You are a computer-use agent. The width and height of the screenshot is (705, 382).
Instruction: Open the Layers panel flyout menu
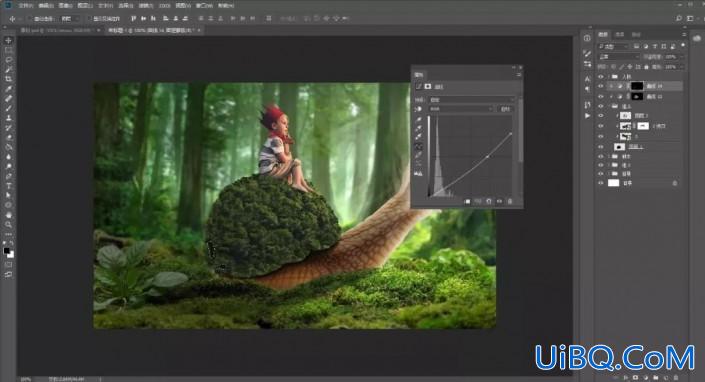click(x=684, y=35)
